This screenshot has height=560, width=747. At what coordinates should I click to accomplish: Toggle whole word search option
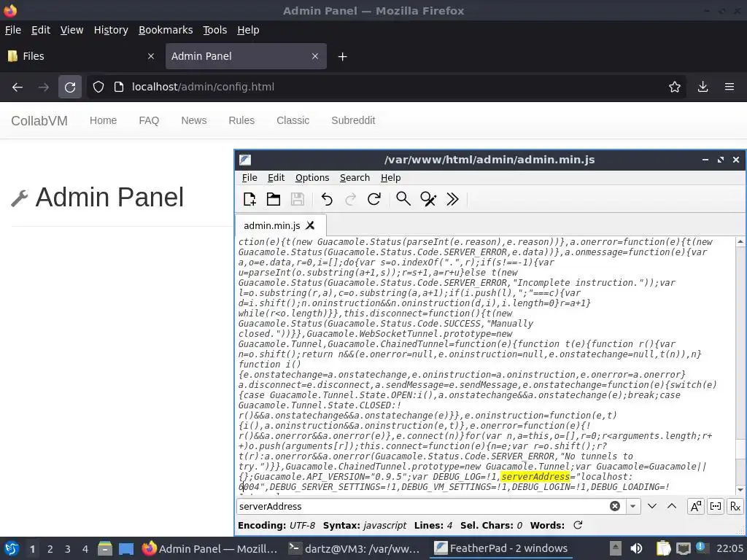pos(716,506)
